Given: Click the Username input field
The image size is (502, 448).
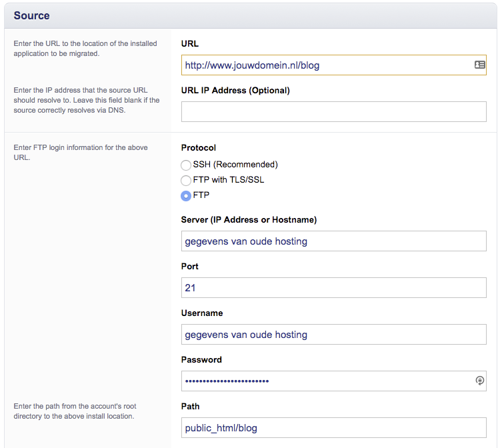Looking at the screenshot, I should tap(333, 334).
